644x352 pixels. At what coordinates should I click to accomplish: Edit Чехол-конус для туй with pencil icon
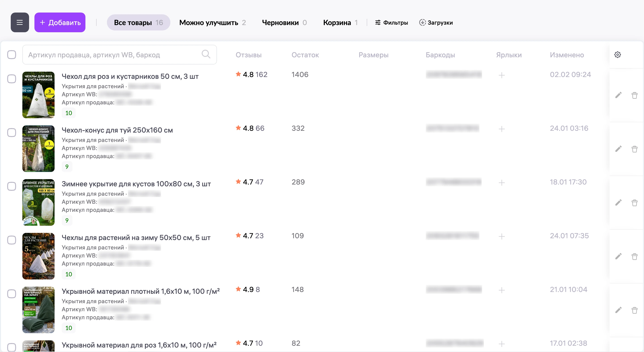click(x=619, y=149)
